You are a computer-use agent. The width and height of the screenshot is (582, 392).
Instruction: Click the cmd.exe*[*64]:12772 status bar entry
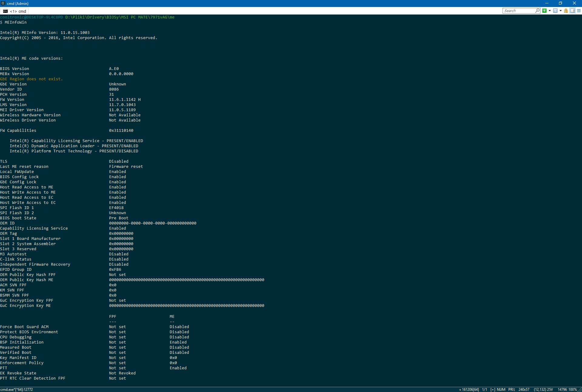click(x=17, y=390)
